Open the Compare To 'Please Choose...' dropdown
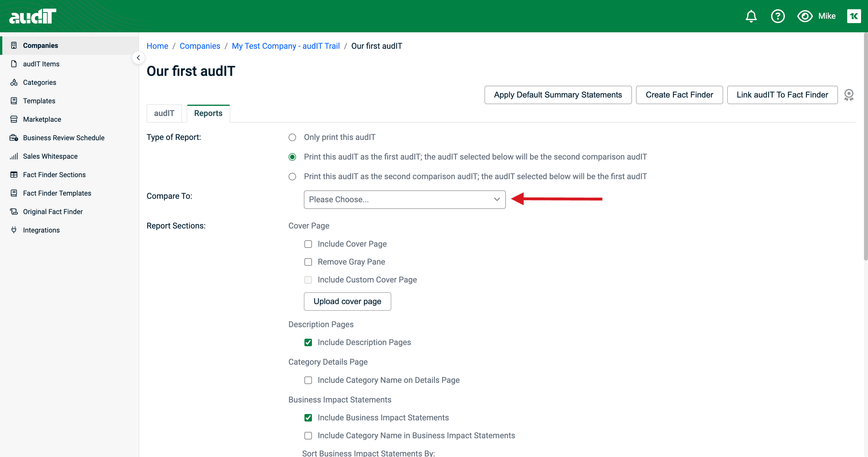Viewport: 868px width, 457px height. [x=404, y=200]
